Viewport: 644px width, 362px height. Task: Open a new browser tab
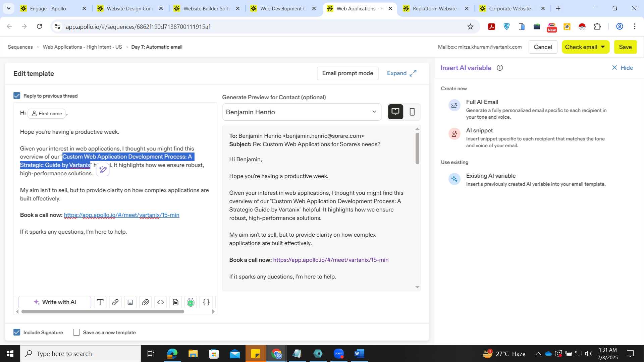[558, 8]
